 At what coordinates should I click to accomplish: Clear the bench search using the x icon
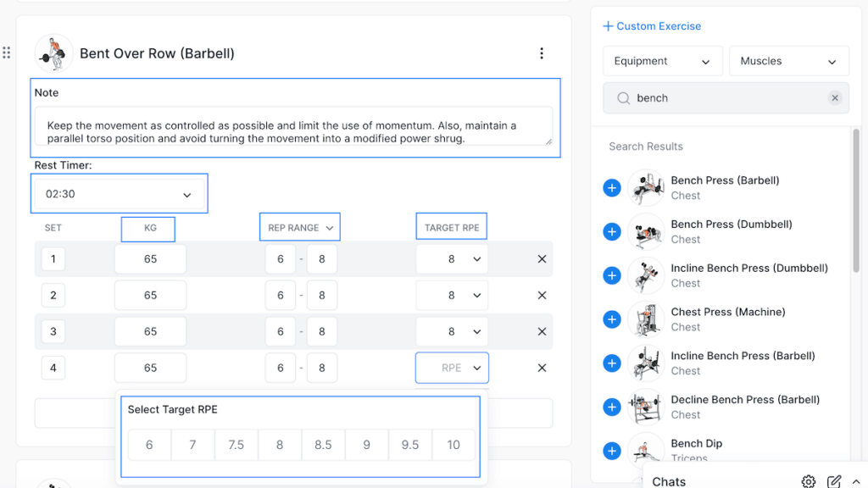coord(835,97)
